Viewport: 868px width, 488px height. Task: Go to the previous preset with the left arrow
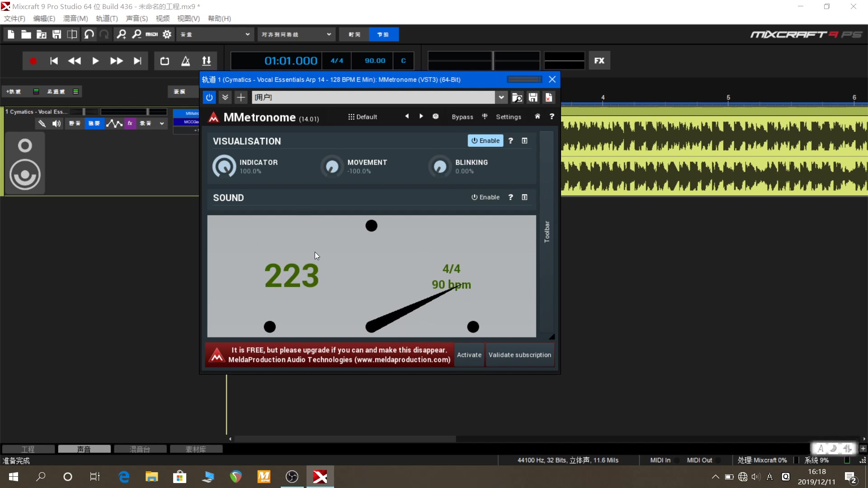(x=407, y=116)
